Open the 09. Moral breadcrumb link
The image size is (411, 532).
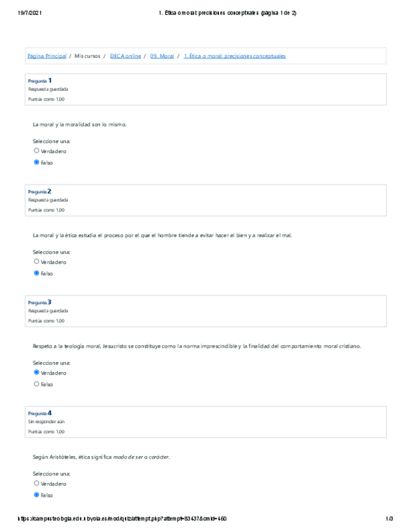tap(163, 56)
